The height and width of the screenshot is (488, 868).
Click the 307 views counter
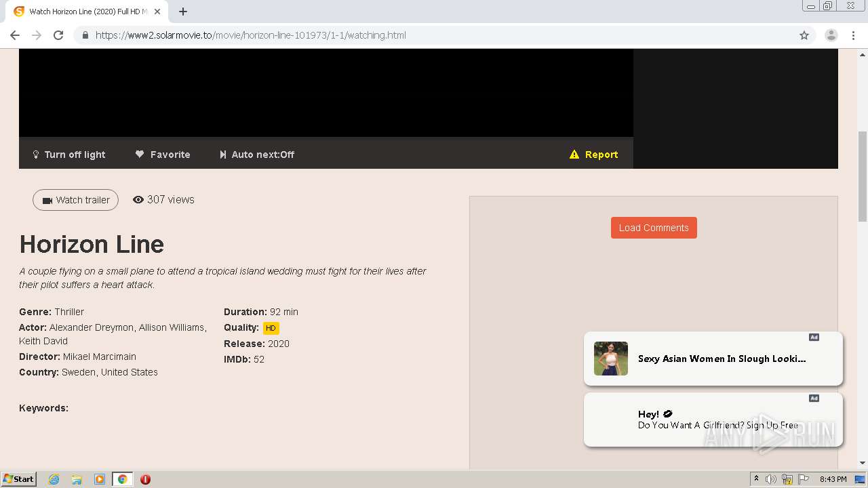170,199
